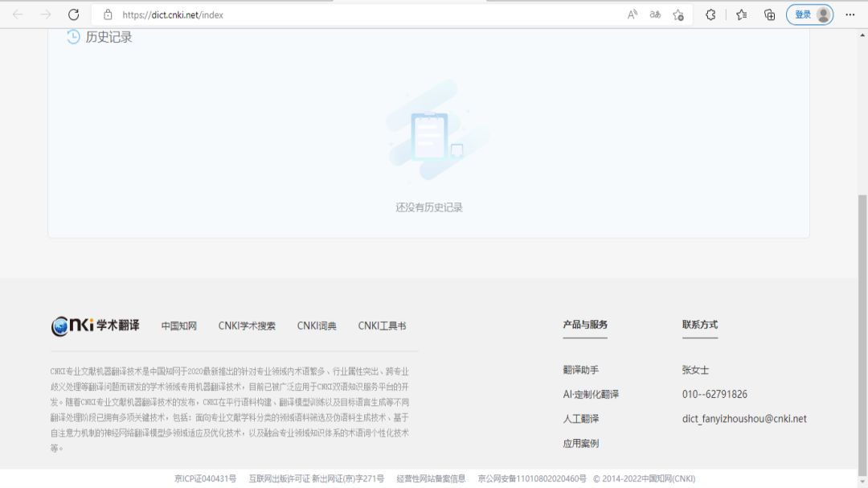Click the CNKI学术翻译 logo in footer
Screen dimensions: 868x488
(x=95, y=326)
